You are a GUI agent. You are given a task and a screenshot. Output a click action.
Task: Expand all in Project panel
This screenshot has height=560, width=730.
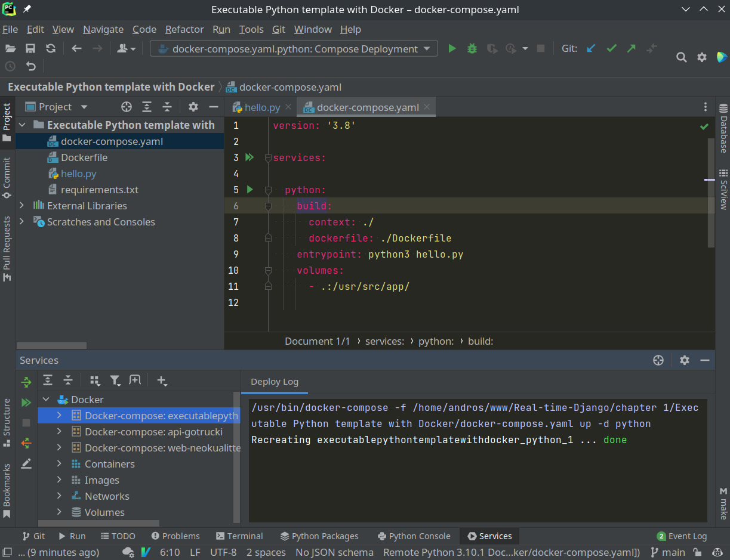(147, 107)
